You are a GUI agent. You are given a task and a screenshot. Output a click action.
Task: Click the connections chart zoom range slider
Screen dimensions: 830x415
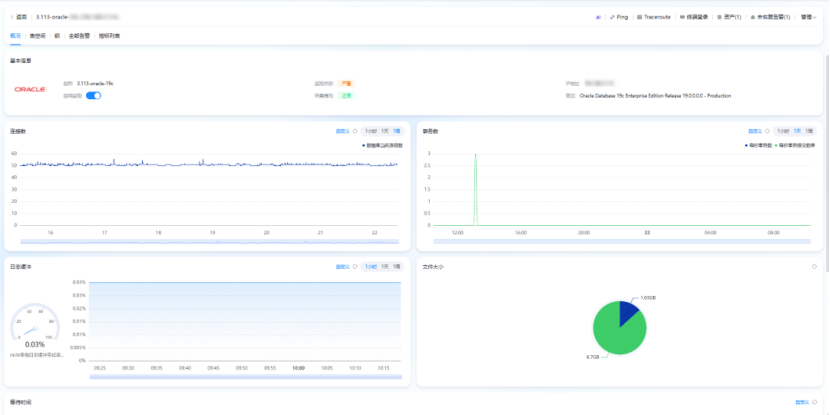208,242
